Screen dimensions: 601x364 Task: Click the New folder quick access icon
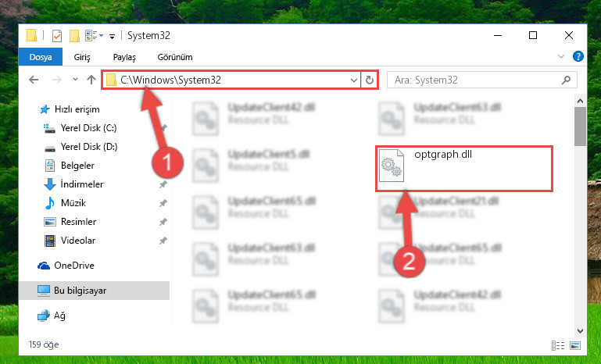coord(74,36)
